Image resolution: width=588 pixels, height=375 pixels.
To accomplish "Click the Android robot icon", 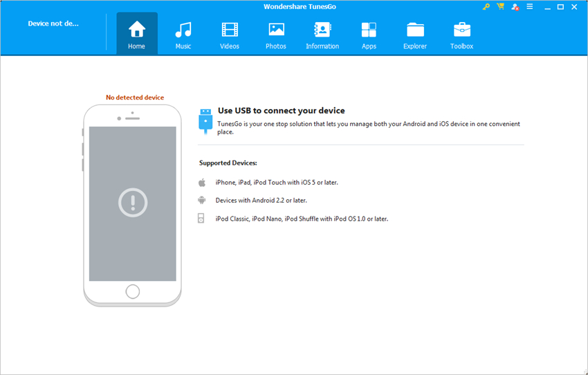I will 202,201.
